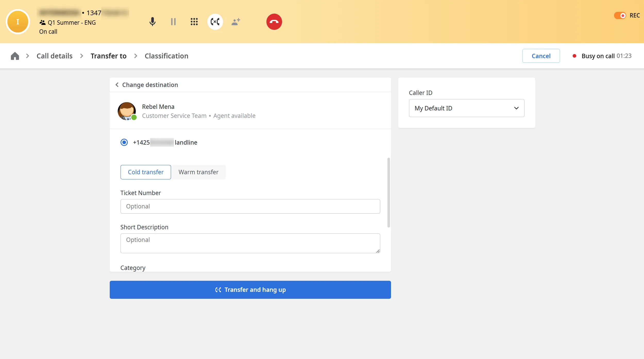This screenshot has height=359, width=644.
Task: Toggle the REC recording switch
Action: (620, 15)
